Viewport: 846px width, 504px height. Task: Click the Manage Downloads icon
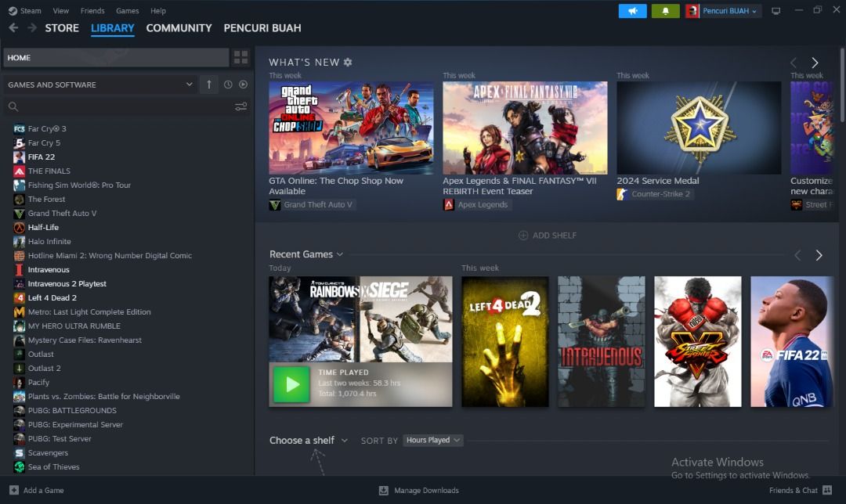coord(384,491)
